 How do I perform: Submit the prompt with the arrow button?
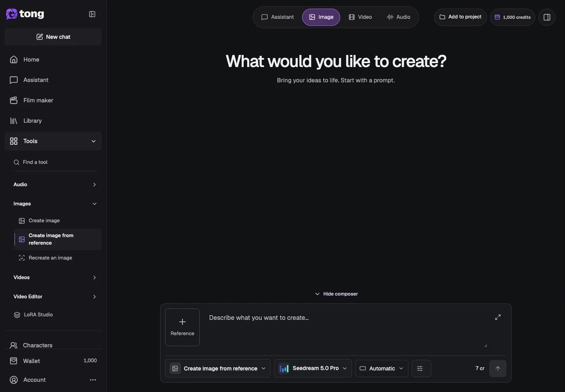coord(498,368)
